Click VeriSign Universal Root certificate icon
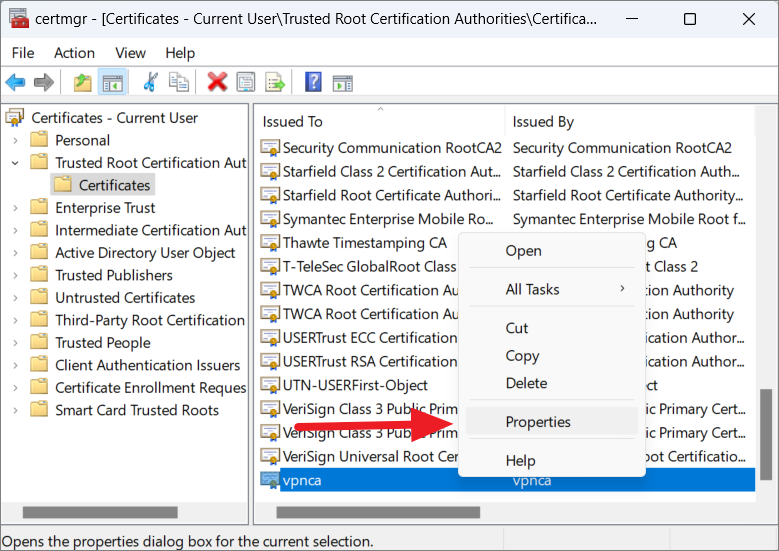This screenshot has width=779, height=551. point(270,457)
